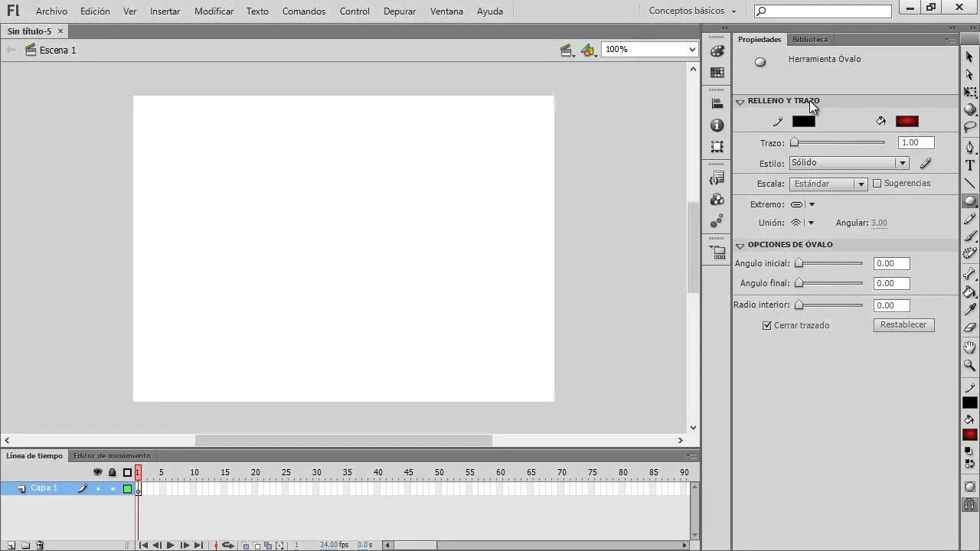This screenshot has width=980, height=551.
Task: Toggle lock all layers padlock
Action: click(113, 472)
